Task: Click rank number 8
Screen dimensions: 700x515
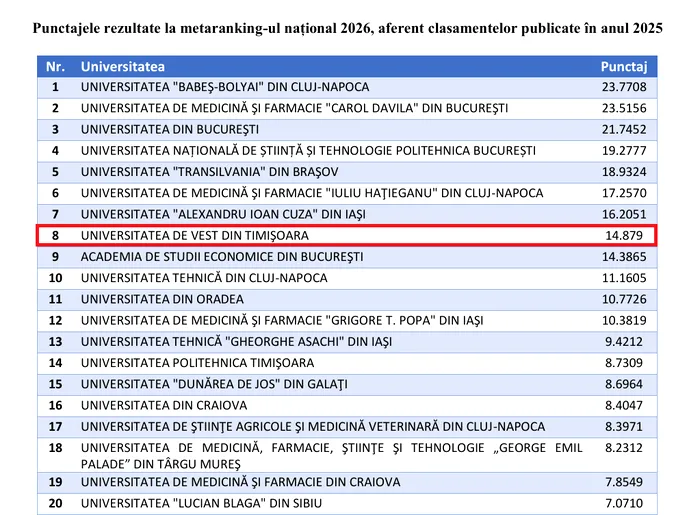Action: (x=55, y=236)
